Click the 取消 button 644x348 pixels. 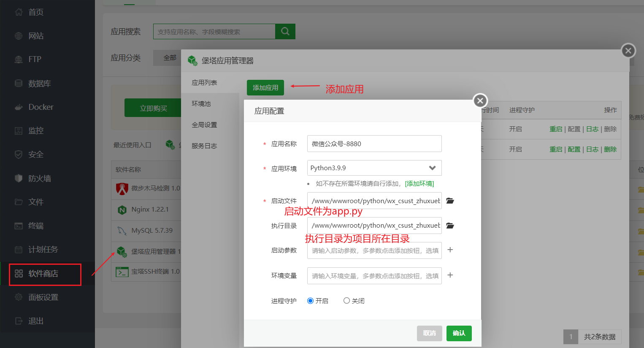click(x=430, y=333)
